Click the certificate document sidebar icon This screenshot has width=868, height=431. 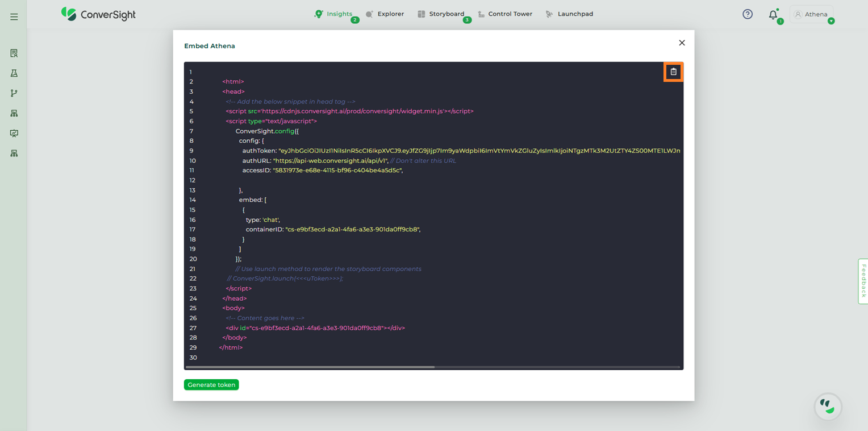14,53
